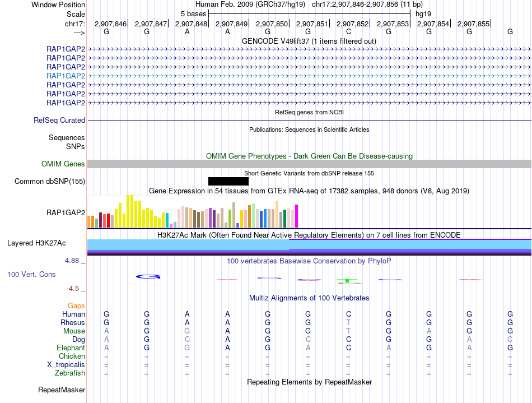532x403 pixels.
Task: Click the OMIM Genes label
Action: [63, 164]
